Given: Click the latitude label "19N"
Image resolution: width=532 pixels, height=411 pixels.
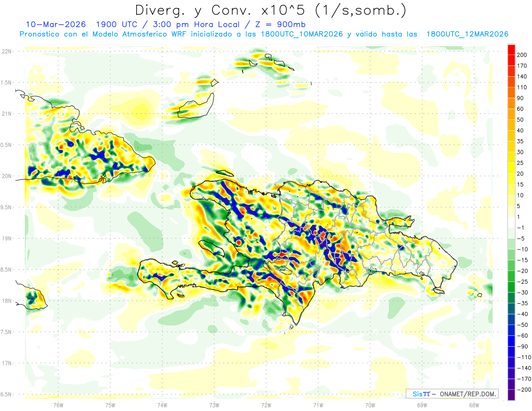Looking at the screenshot, I should point(7,239).
